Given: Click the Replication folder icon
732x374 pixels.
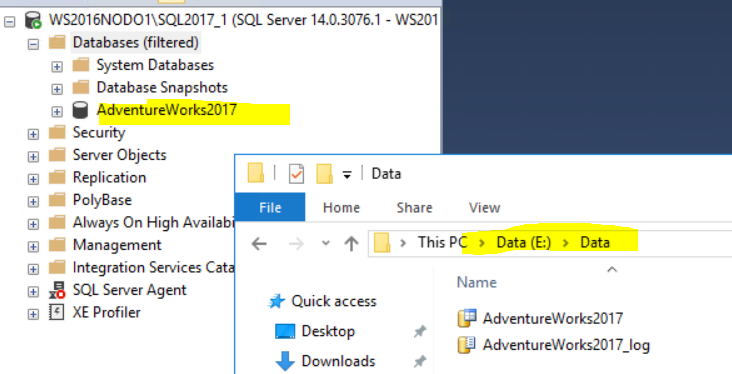Looking at the screenshot, I should click(x=57, y=177).
